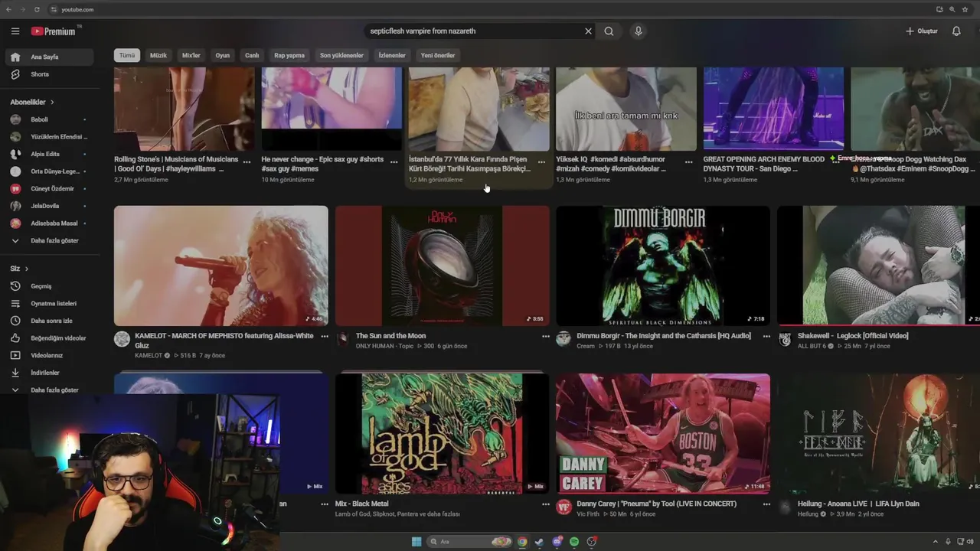Open options for Mix - Black Metal
980x551 pixels.
[x=546, y=504]
